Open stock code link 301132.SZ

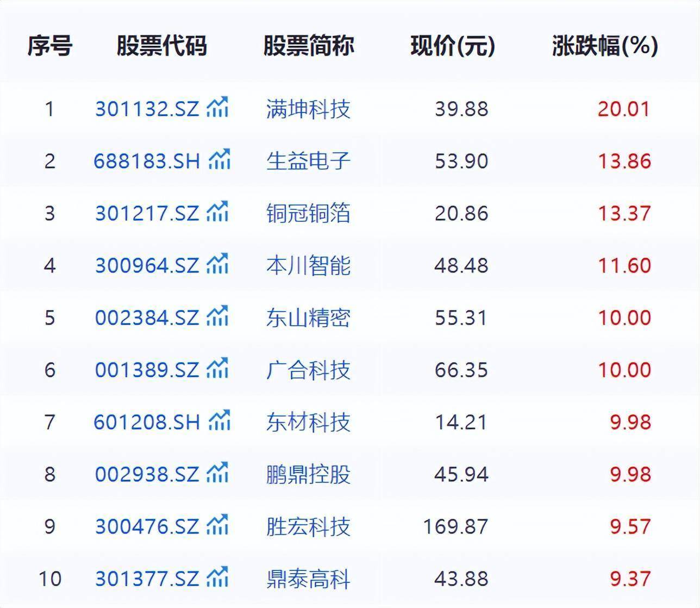[x=147, y=109]
